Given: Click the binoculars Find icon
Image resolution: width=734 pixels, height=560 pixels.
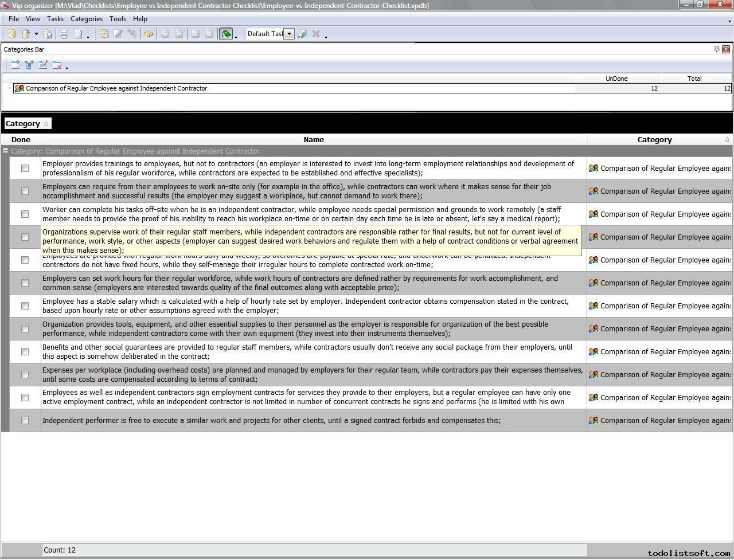Looking at the screenshot, I should coord(149,34).
